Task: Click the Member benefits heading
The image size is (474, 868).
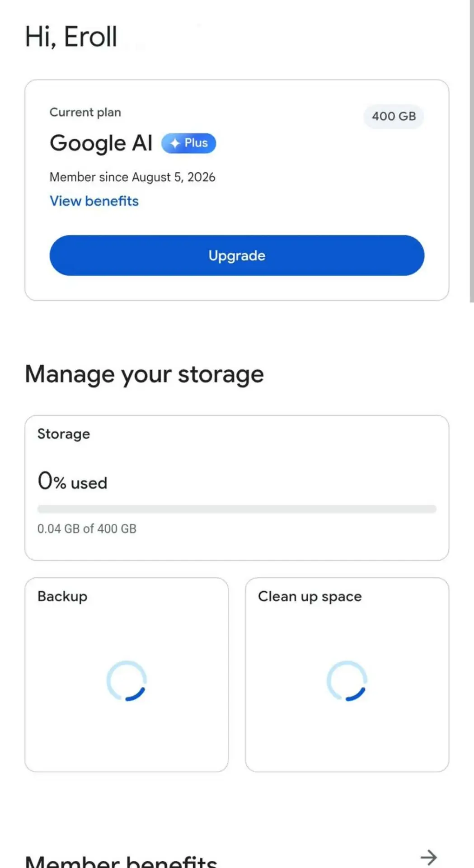Action: [x=121, y=861]
